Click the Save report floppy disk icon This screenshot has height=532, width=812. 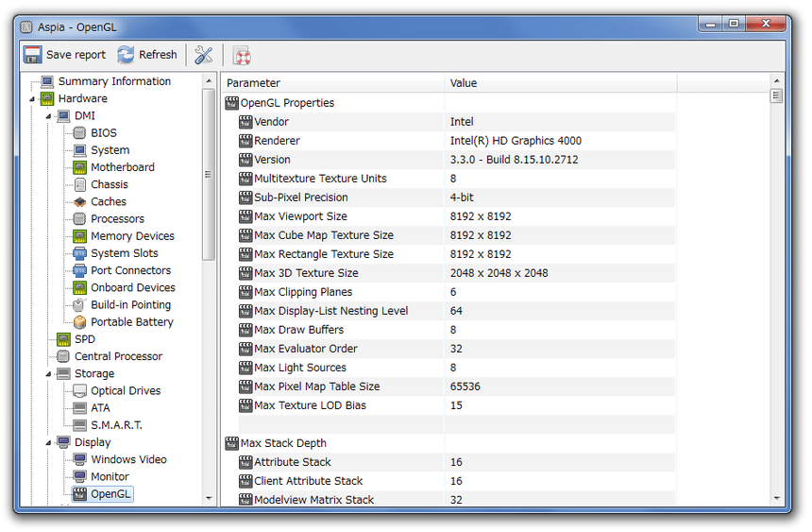(x=32, y=55)
